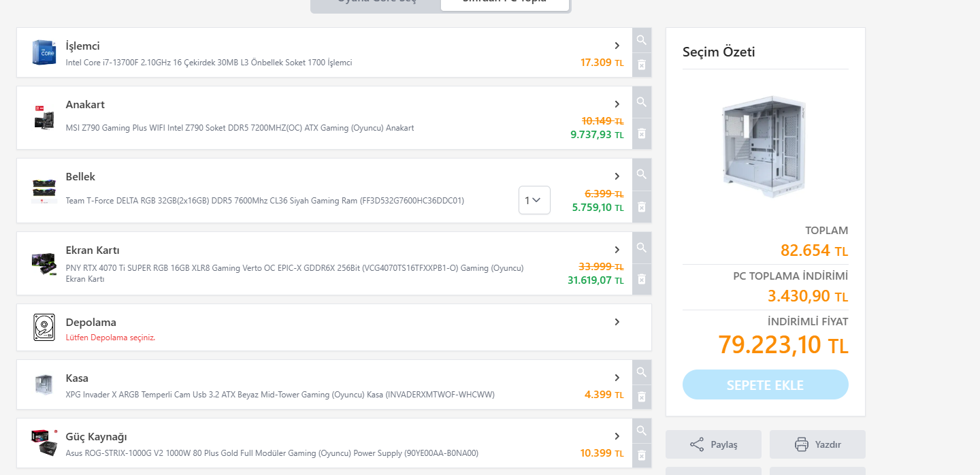The width and height of the screenshot is (980, 475).
Task: Share the build with the Paylaş button
Action: 713,444
